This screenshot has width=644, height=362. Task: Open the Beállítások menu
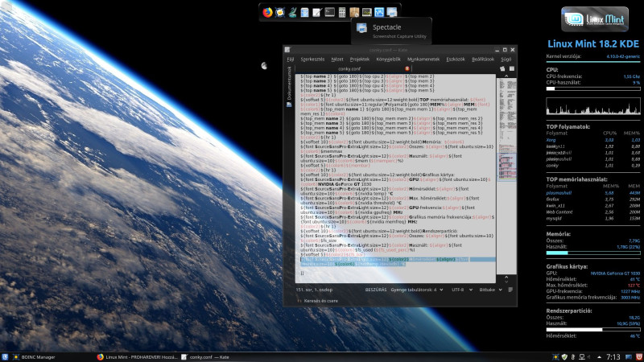pos(482,59)
